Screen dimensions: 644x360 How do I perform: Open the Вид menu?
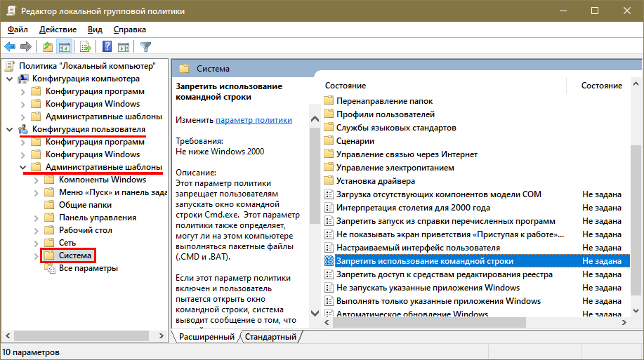click(x=95, y=29)
